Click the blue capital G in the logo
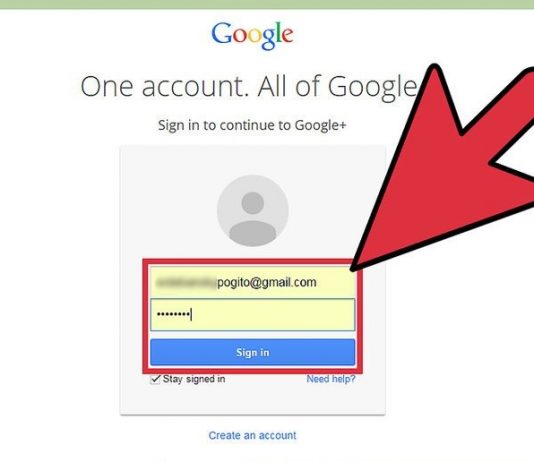Screen dimensions: 534x462 [x=222, y=33]
